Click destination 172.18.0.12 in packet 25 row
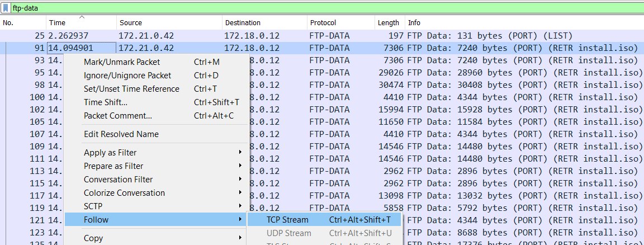Viewport: 644px width, 245px height. (252, 36)
